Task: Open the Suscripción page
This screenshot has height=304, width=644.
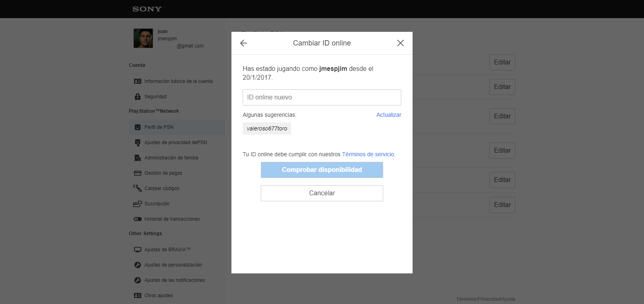Action: coord(157,204)
